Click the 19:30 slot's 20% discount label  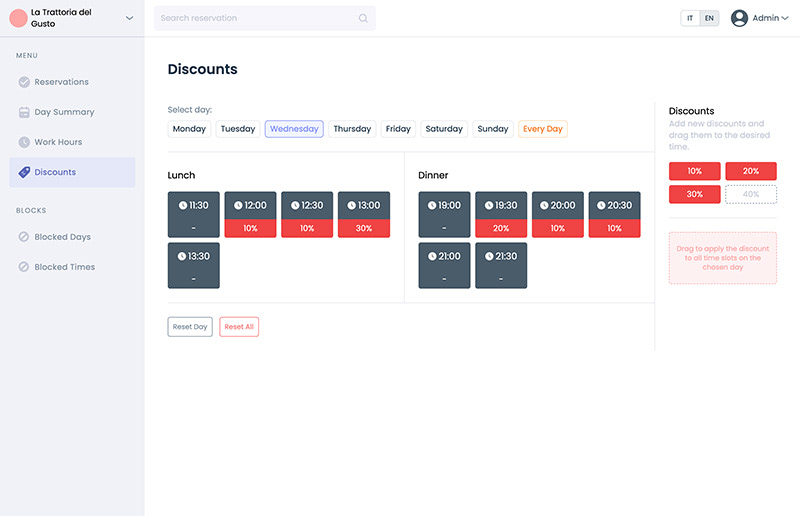501,229
